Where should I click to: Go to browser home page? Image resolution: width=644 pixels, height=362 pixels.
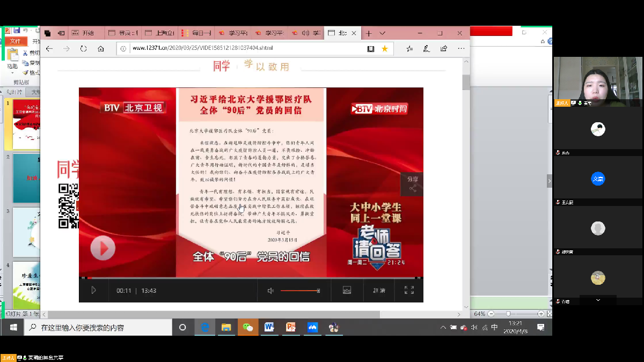pos(101,49)
